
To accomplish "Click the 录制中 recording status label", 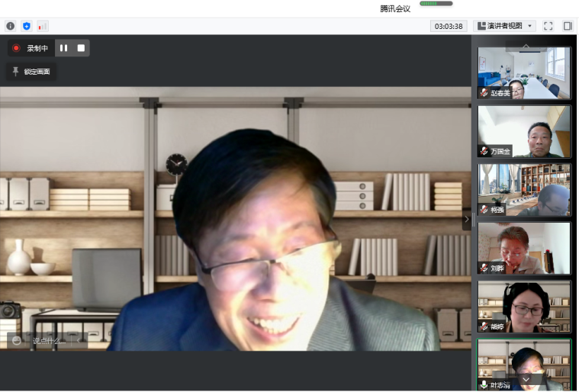I will click(x=37, y=48).
